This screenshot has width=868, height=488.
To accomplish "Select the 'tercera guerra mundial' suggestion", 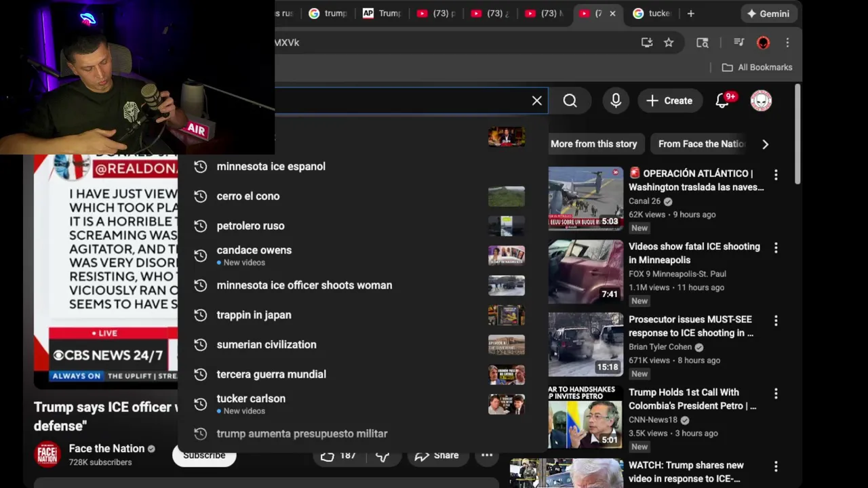I will pyautogui.click(x=363, y=375).
